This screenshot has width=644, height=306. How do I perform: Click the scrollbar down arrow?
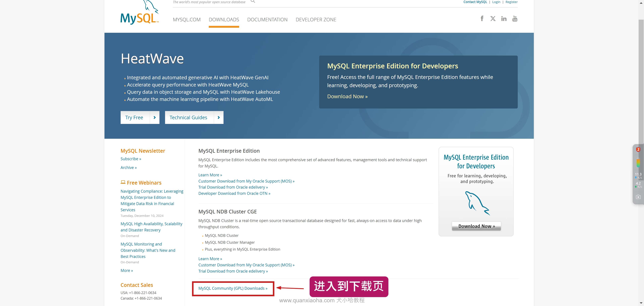pos(641,303)
